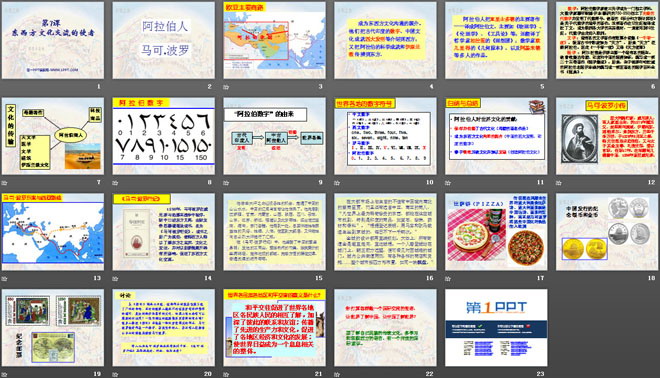Choose slide 12 with Marco Polo portrait
This screenshot has width=660, height=378.
607,136
